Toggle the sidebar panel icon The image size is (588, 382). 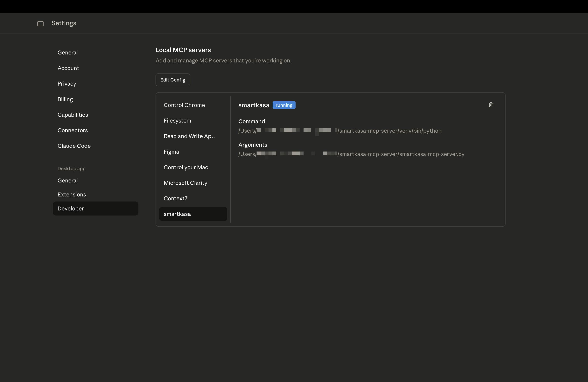click(40, 24)
